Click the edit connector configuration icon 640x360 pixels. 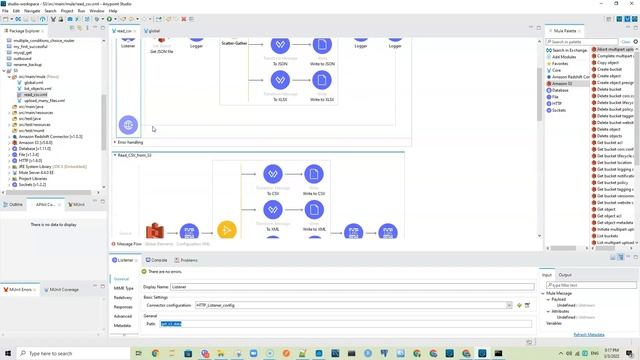[527, 305]
